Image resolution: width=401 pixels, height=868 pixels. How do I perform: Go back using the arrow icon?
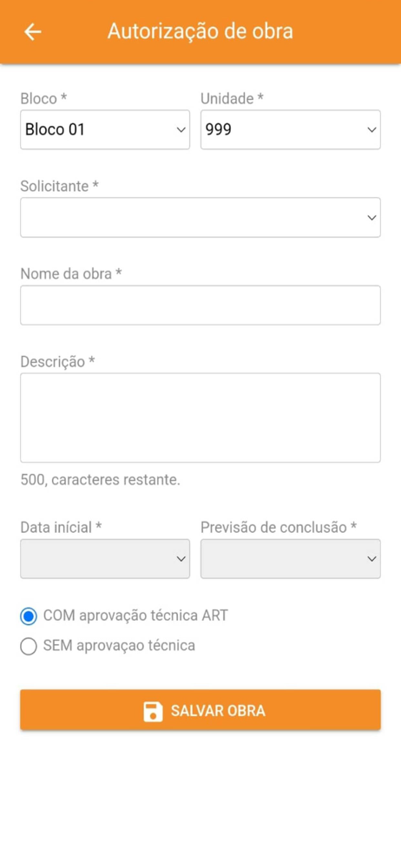click(33, 32)
